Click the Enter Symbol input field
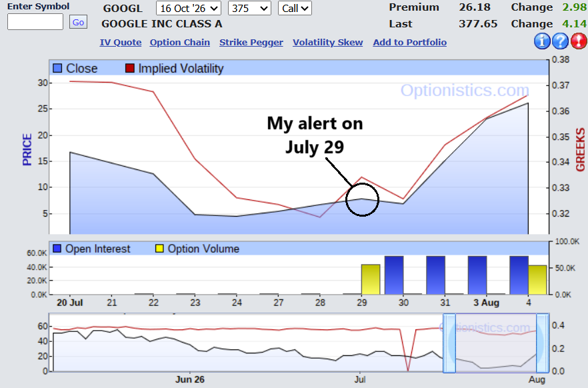Viewport: 588px width, 388px height. click(35, 22)
